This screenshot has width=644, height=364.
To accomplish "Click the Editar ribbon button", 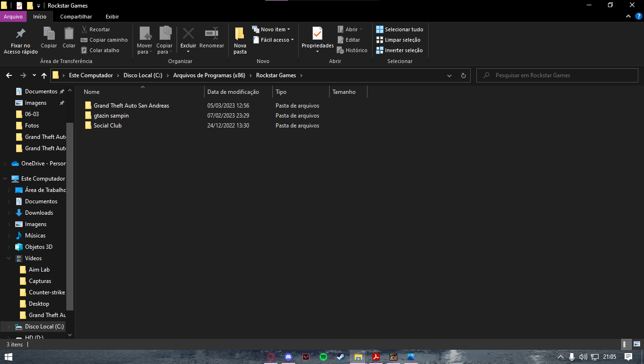I will coord(349,40).
